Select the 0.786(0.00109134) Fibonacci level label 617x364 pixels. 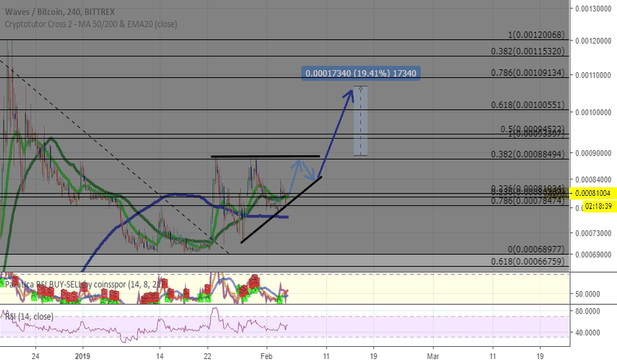point(528,73)
